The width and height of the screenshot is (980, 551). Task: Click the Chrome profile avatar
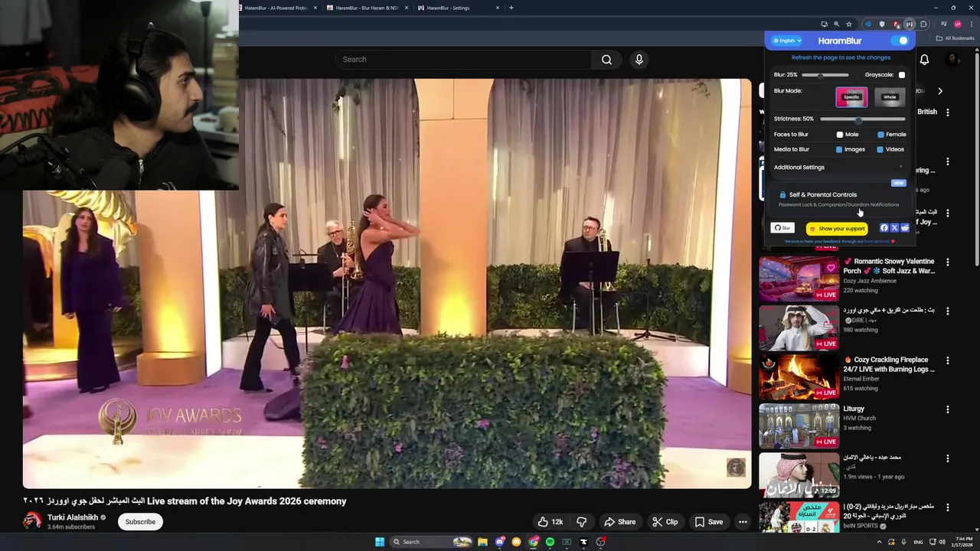957,24
